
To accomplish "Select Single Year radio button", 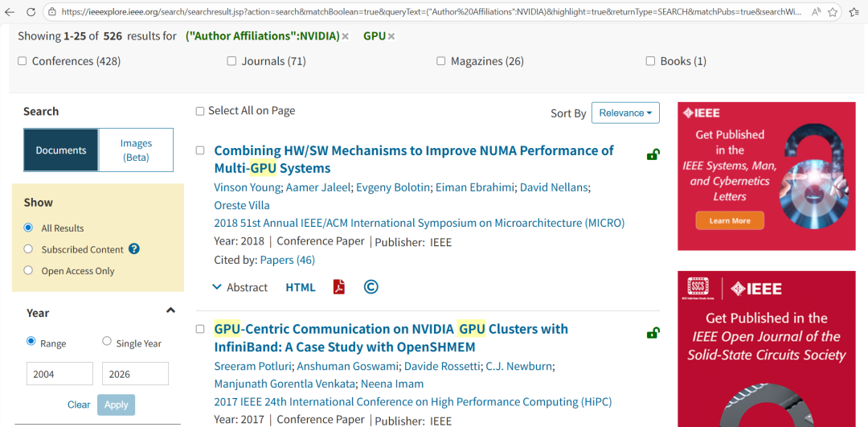I will coord(107,341).
